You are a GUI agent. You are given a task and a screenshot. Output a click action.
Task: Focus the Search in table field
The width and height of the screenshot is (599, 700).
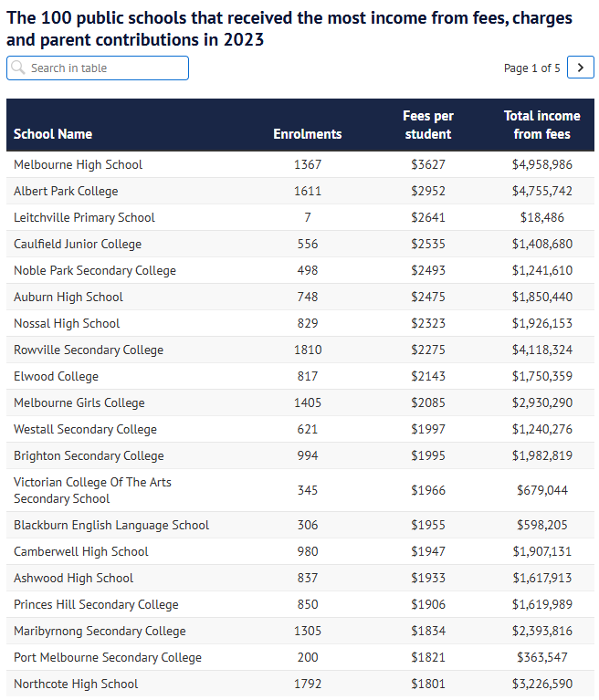coord(98,68)
